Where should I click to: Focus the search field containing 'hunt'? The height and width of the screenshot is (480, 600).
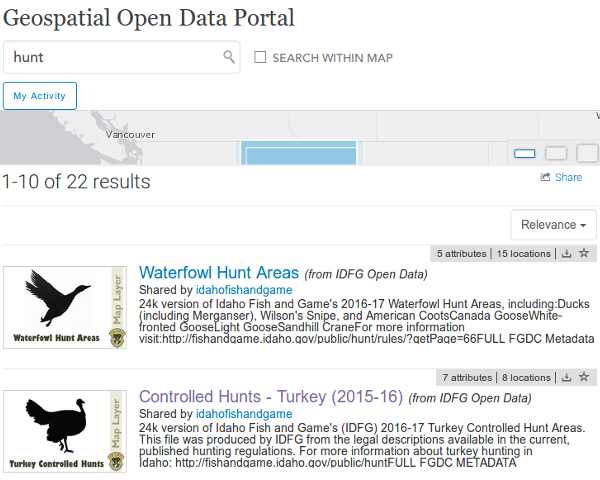tap(115, 57)
